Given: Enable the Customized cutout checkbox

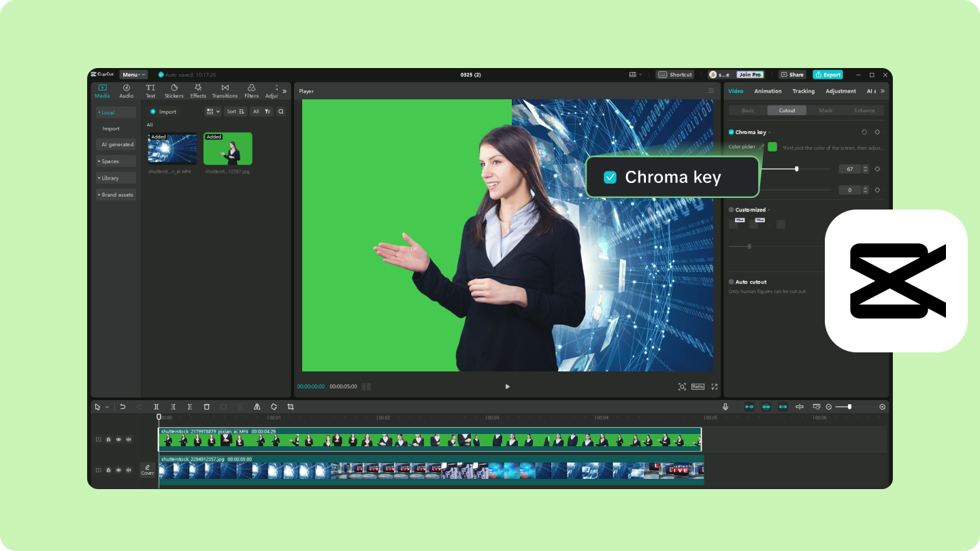Looking at the screenshot, I should click(x=732, y=210).
